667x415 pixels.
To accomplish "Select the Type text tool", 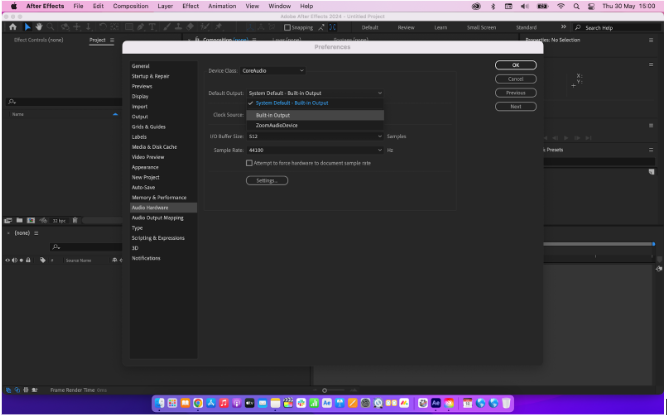I will tap(152, 27).
